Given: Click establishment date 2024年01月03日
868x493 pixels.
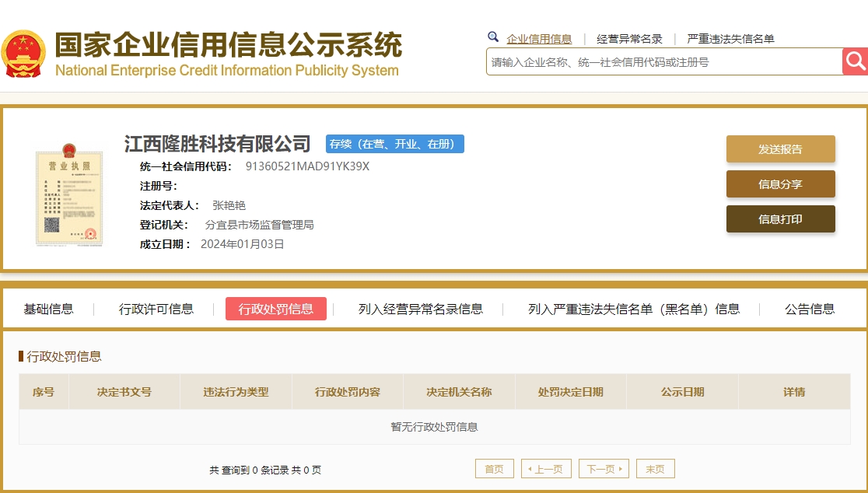Looking at the screenshot, I should click(x=242, y=244).
